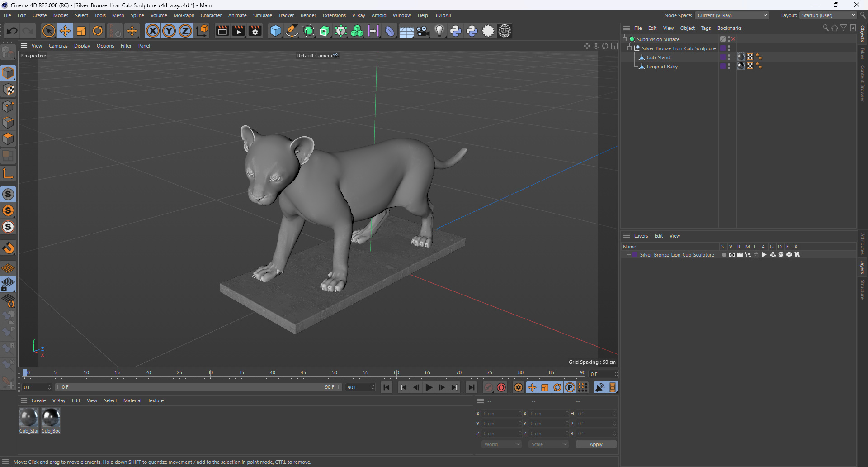Image resolution: width=868 pixels, height=467 pixels.
Task: Click the preview range bar
Action: click(198, 387)
